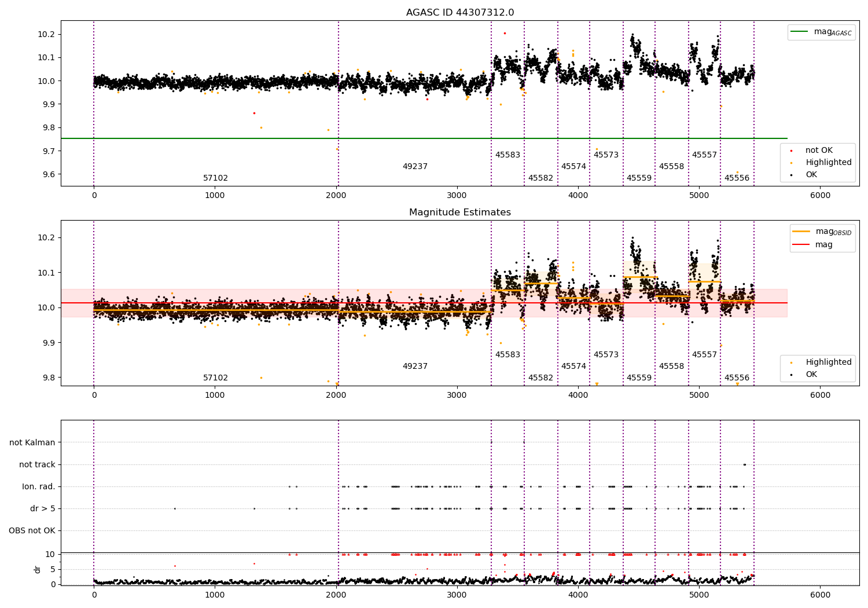This screenshot has height=608, width=868.
Task: Click the "AGASC ID 44307312.0" plot title
Action: pyautogui.click(x=460, y=13)
